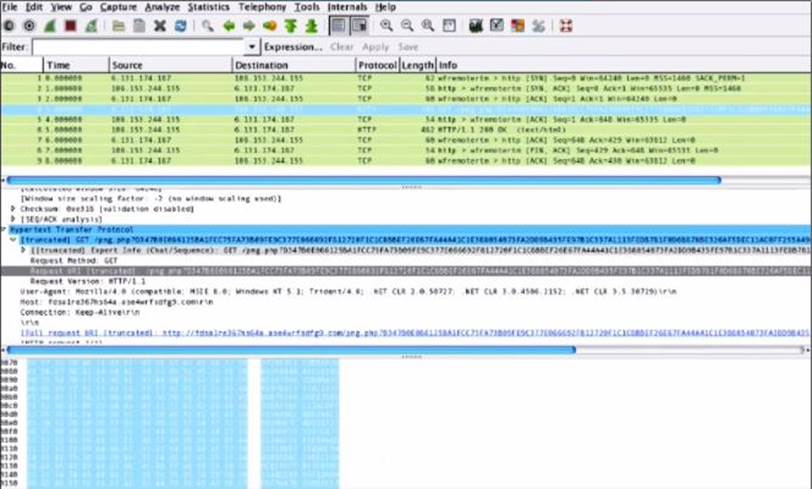Viewport: 812px width, 489px height.
Task: Expand the SEQ/ACK analysis node
Action: (14, 219)
